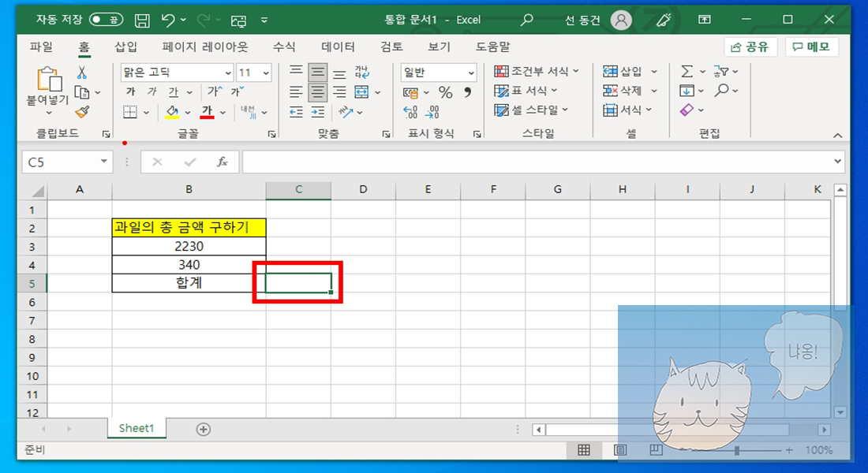Switch to 페이지 레이아웃 tab
The height and width of the screenshot is (473, 868).
pyautogui.click(x=205, y=47)
